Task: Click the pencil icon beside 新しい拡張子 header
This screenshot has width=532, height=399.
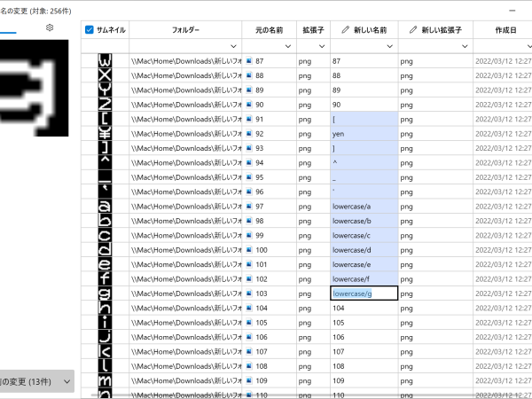Action: tap(413, 30)
